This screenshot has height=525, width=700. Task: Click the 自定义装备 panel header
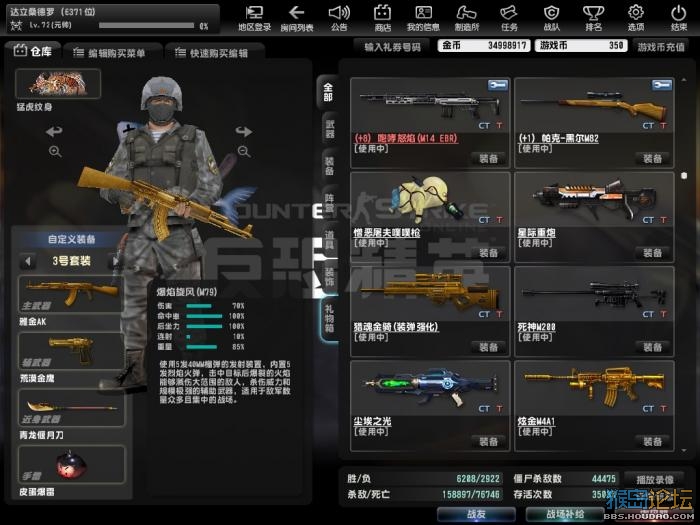click(x=71, y=239)
